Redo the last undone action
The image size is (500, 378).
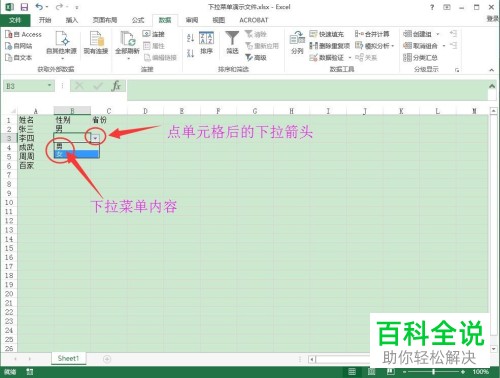[59, 7]
